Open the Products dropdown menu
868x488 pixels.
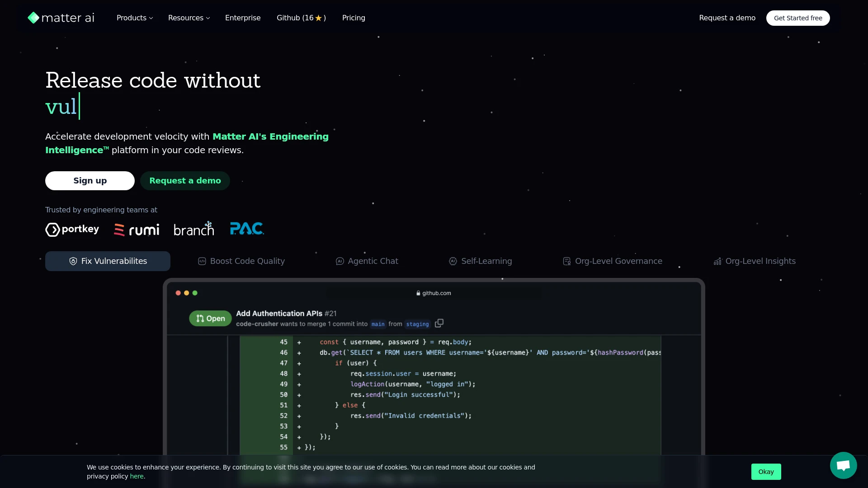pos(134,18)
